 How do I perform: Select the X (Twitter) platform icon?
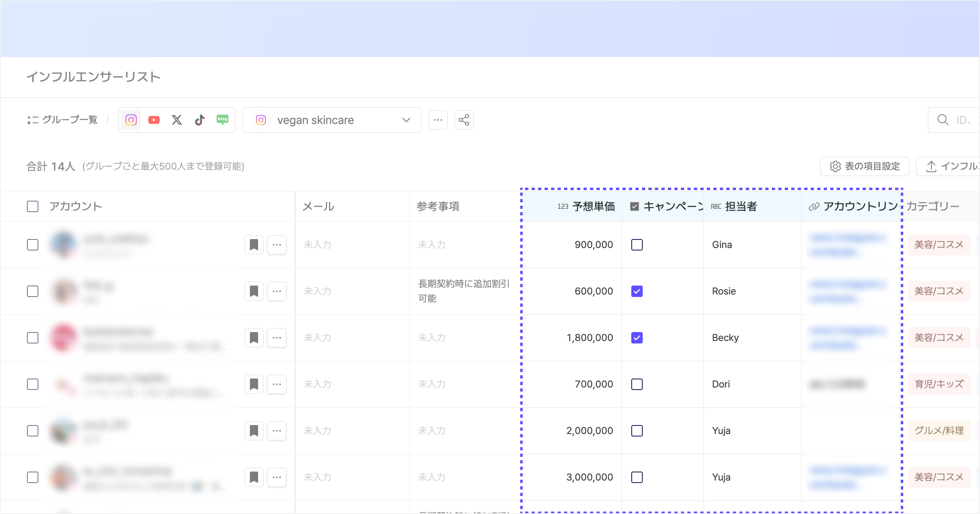pos(177,120)
